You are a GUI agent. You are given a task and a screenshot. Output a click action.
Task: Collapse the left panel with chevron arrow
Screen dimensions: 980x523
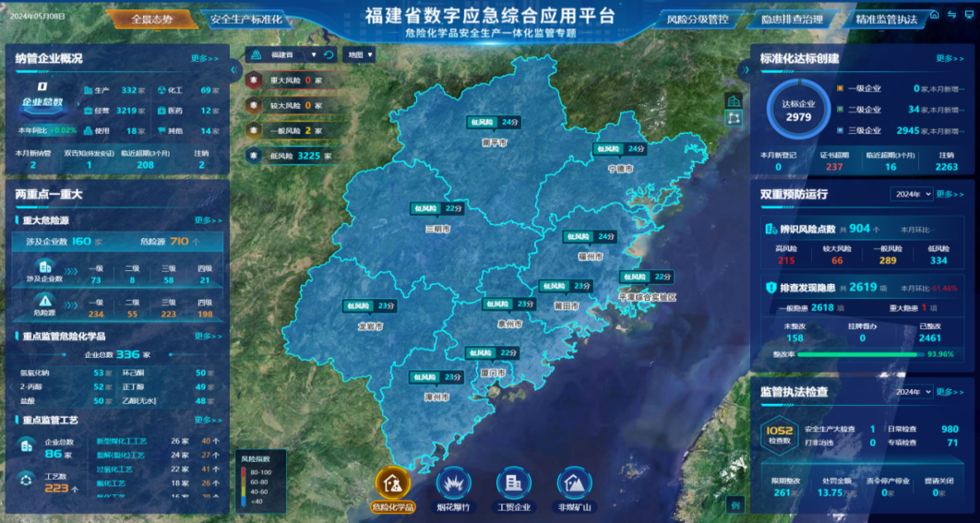click(233, 69)
